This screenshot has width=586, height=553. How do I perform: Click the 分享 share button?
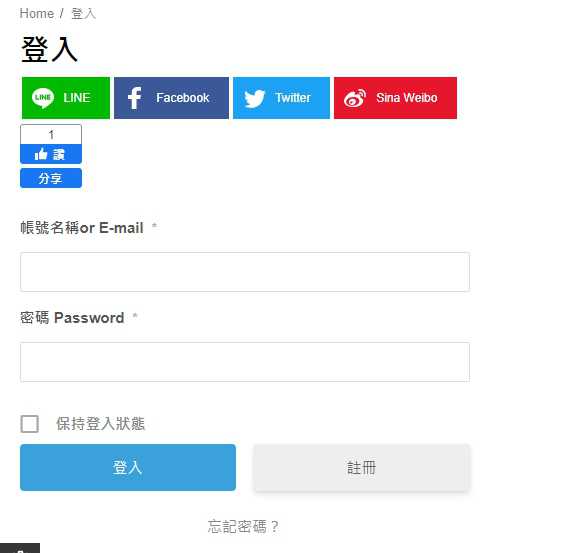pyautogui.click(x=51, y=178)
